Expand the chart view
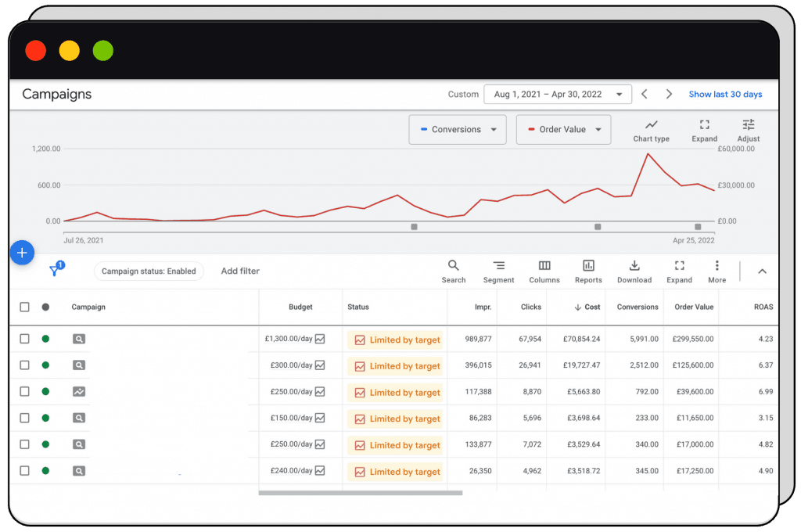 click(x=704, y=131)
